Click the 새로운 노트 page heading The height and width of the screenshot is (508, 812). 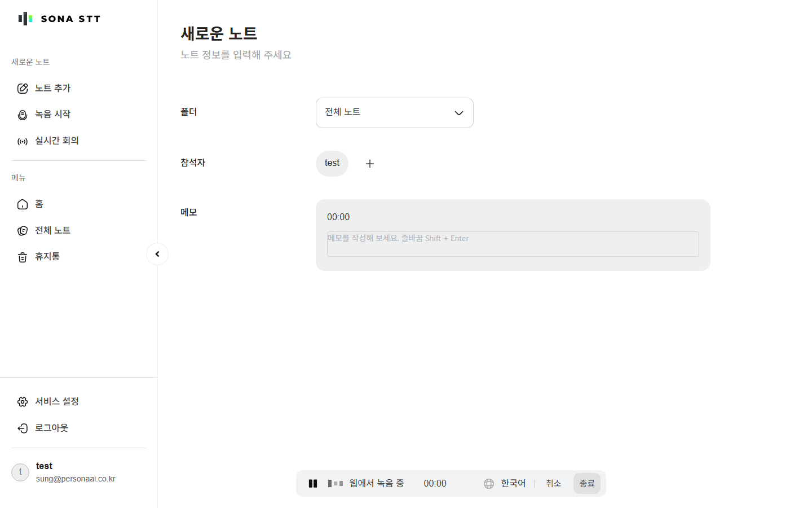click(x=219, y=33)
